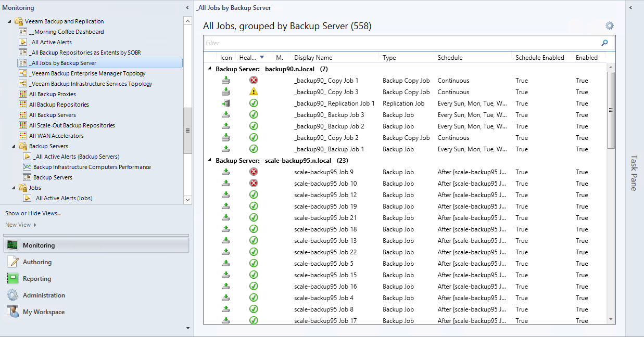Open _All Active Alerts view in tree
Image resolution: width=644 pixels, height=337 pixels.
pos(50,42)
